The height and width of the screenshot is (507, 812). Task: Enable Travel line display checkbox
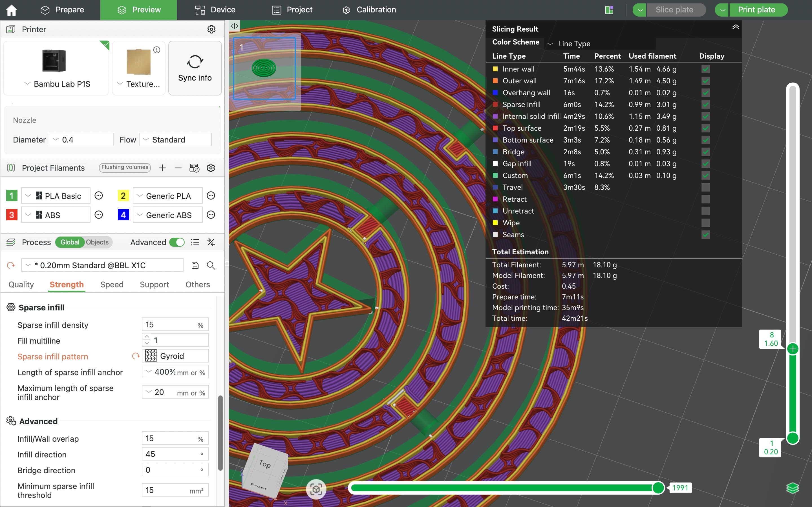coord(705,187)
